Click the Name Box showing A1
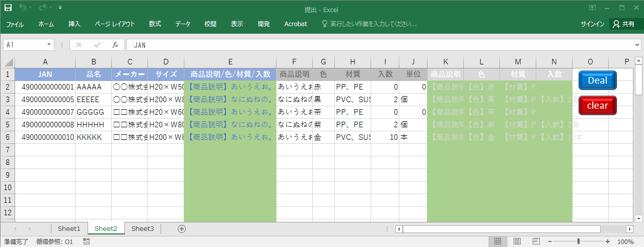Image resolution: width=644 pixels, height=247 pixels. click(25, 45)
